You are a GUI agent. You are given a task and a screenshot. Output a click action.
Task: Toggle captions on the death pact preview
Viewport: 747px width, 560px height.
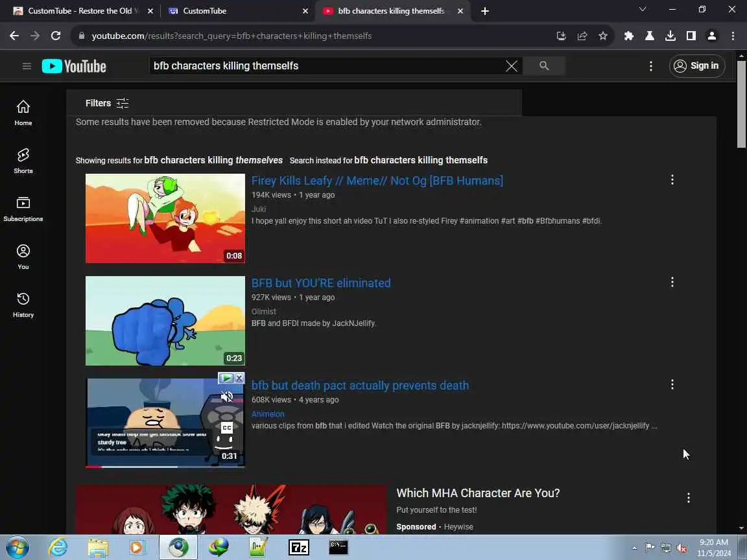click(x=227, y=428)
